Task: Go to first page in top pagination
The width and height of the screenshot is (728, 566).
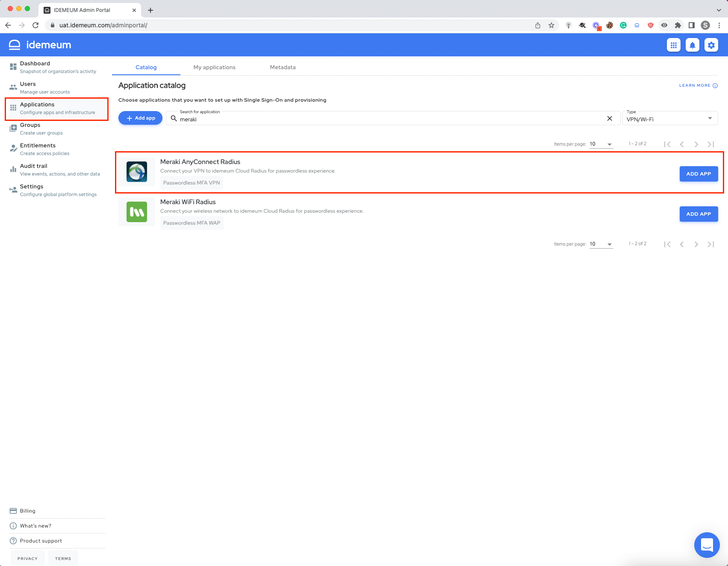Action: (x=667, y=144)
